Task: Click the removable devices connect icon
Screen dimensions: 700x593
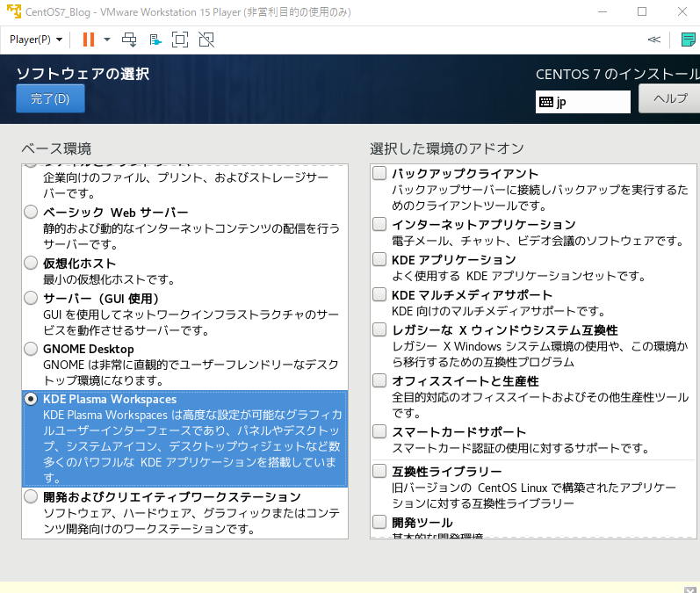Action: click(x=155, y=40)
